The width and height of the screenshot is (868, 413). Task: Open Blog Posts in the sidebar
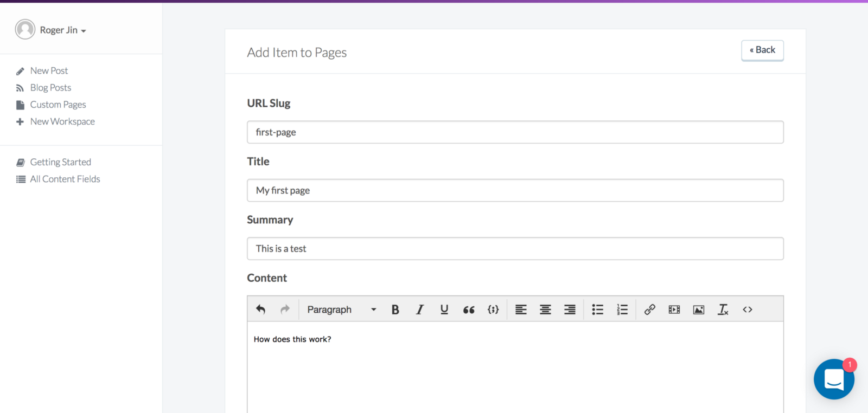[x=50, y=88]
